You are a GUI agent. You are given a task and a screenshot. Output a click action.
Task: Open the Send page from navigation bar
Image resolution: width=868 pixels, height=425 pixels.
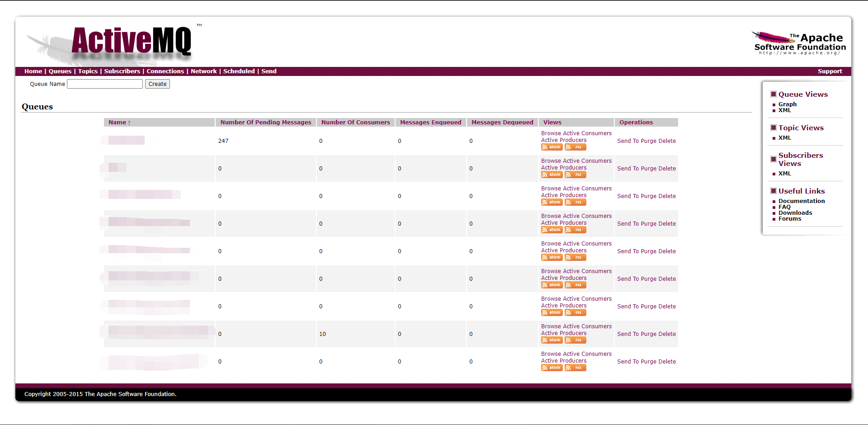pyautogui.click(x=269, y=71)
